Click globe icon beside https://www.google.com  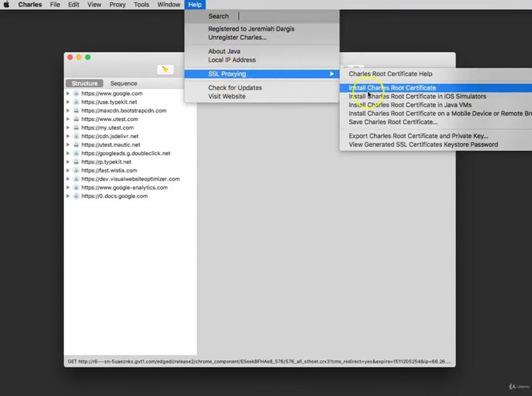[76, 93]
